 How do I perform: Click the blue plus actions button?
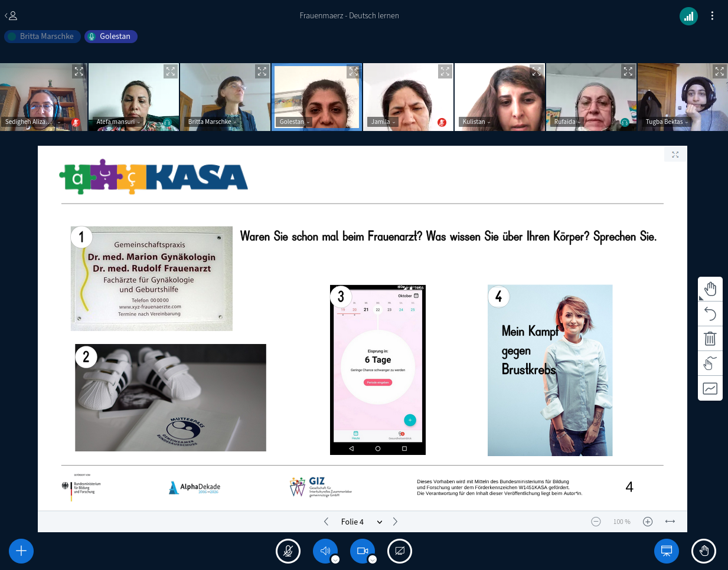21,551
